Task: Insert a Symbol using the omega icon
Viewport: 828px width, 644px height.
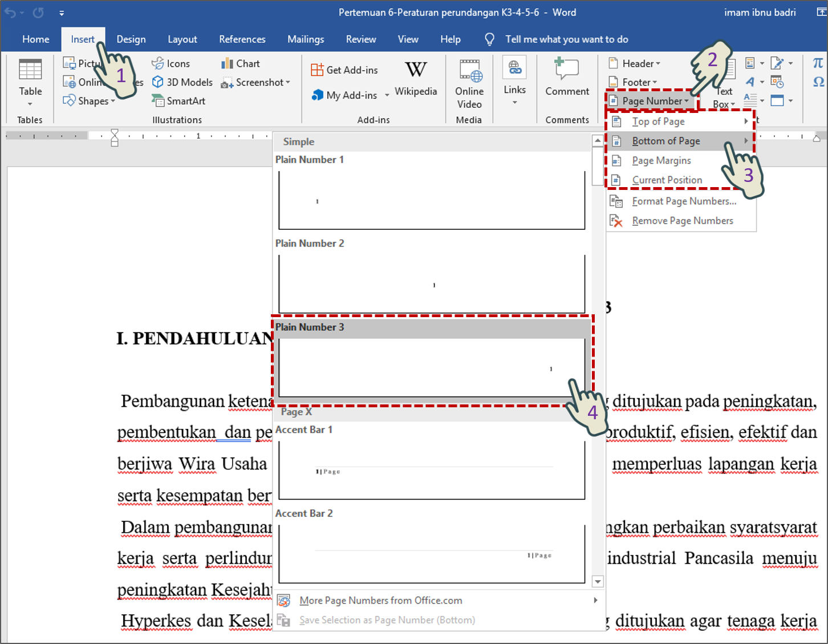Action: click(818, 82)
